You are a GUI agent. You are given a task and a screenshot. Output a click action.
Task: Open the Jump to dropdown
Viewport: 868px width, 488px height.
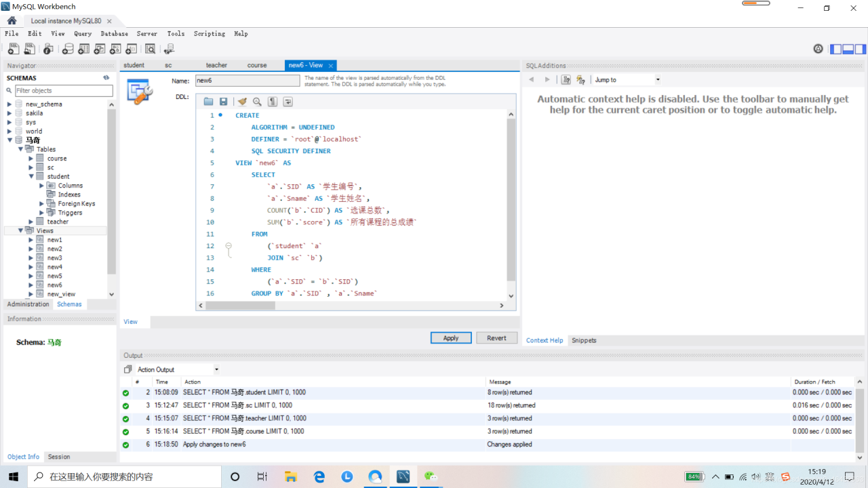(x=627, y=80)
